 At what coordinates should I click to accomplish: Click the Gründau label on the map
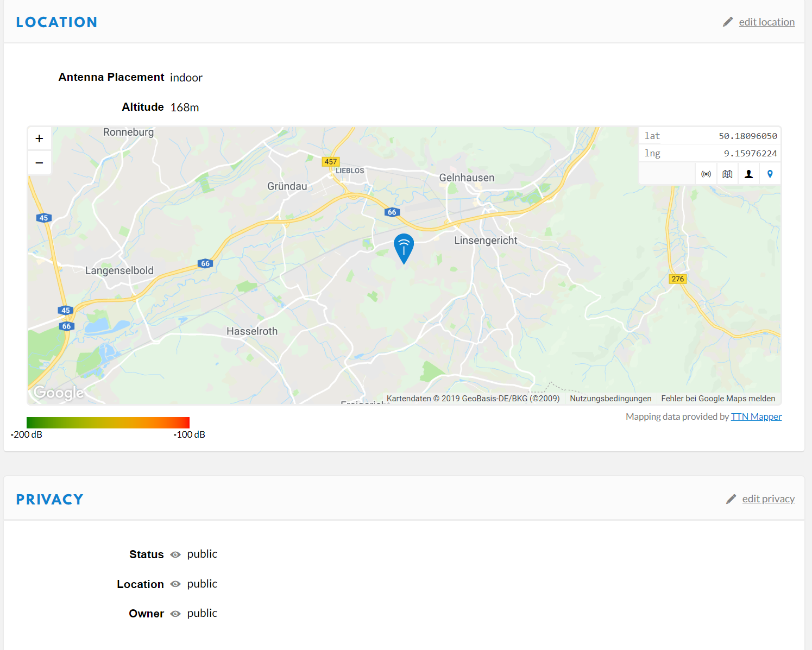(287, 186)
